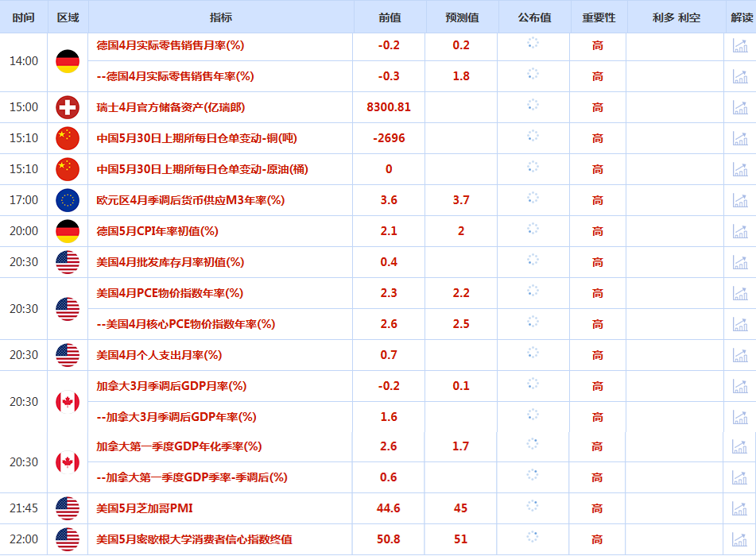Open chart icon for Michigan consumer sentiment final

click(739, 539)
